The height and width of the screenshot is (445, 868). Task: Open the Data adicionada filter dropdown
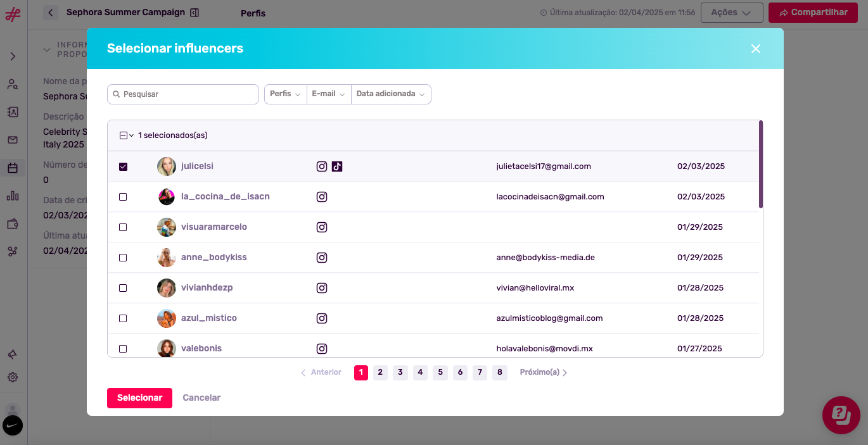click(x=391, y=94)
